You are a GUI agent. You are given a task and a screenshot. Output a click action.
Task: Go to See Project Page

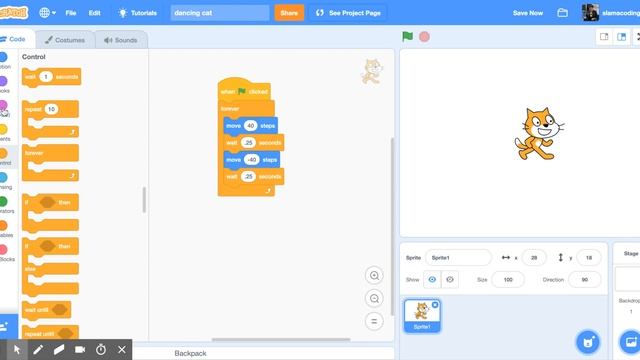(x=348, y=13)
